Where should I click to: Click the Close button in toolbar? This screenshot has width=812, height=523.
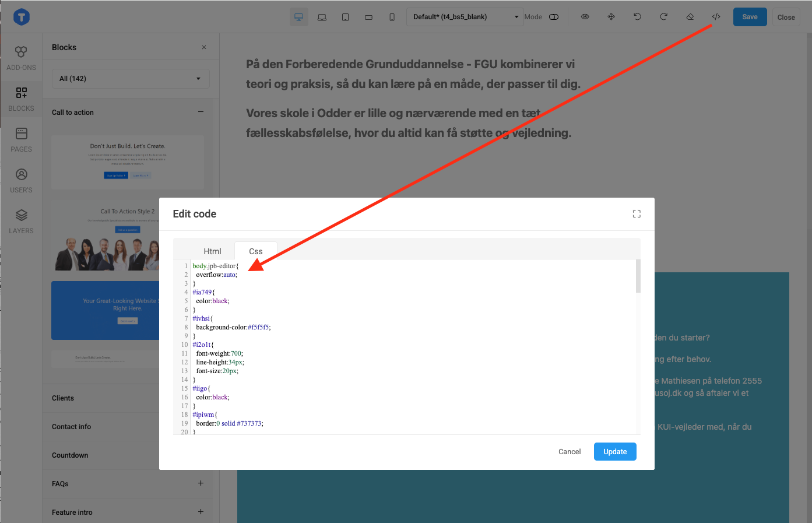(786, 17)
